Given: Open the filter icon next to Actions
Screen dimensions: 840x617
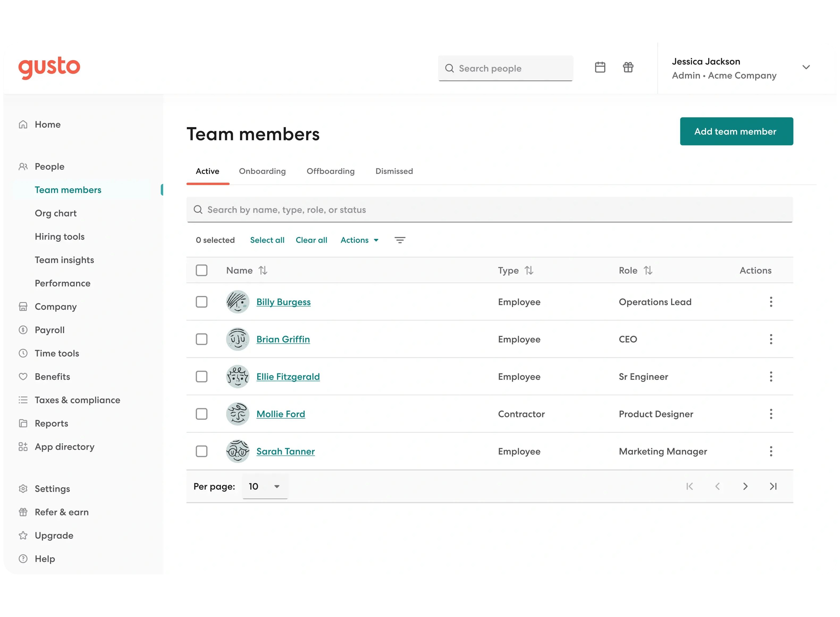Looking at the screenshot, I should click(x=400, y=240).
